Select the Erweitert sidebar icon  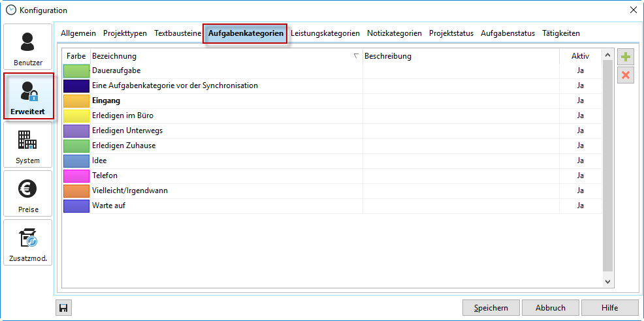pyautogui.click(x=28, y=97)
